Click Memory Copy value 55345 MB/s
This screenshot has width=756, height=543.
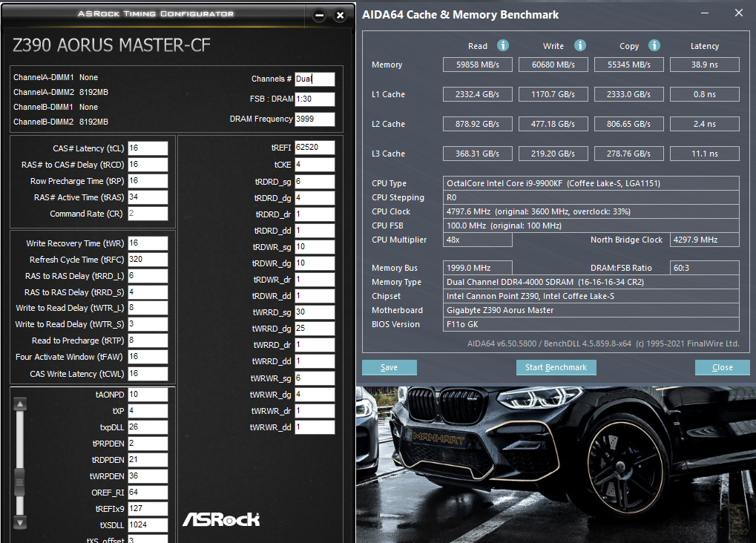(x=629, y=65)
